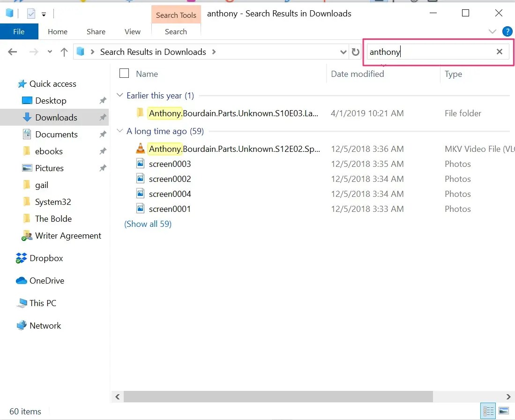Click the OneDrive cloud icon
Screen dimensions: 515x420
click(22, 280)
